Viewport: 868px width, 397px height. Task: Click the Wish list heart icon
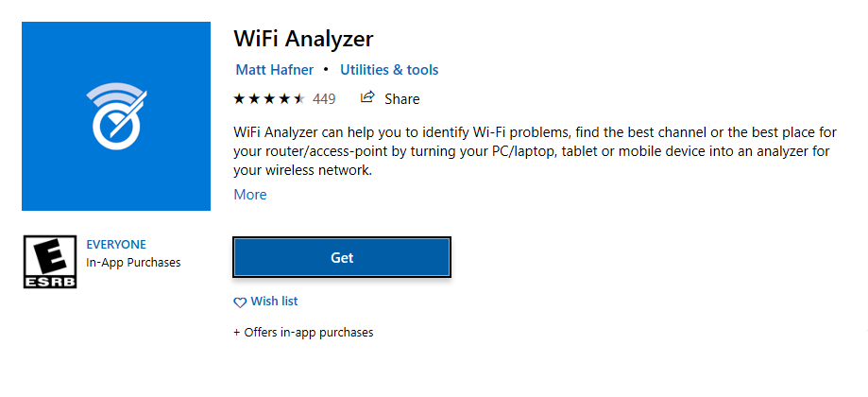[x=240, y=302]
